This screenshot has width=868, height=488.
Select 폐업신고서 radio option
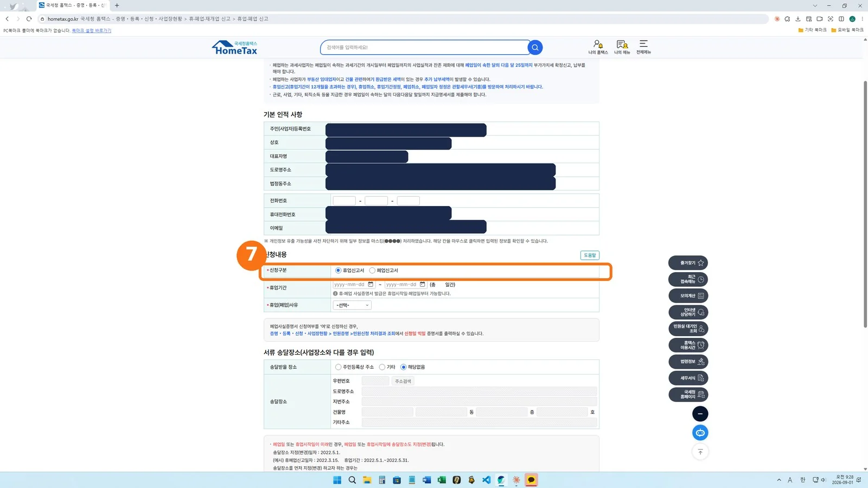372,271
